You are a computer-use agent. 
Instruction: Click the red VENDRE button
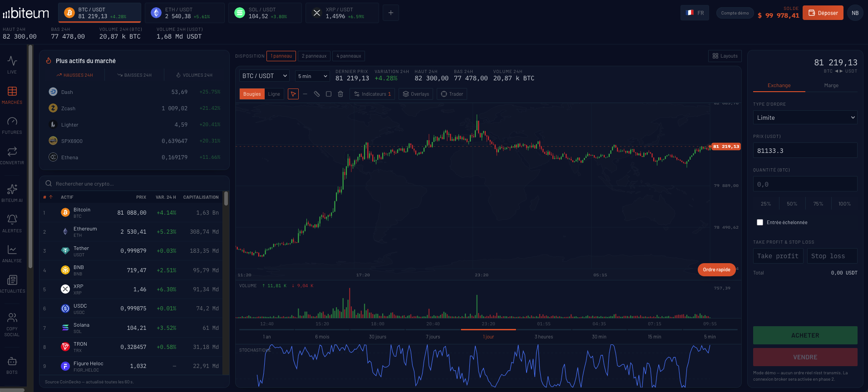(805, 357)
